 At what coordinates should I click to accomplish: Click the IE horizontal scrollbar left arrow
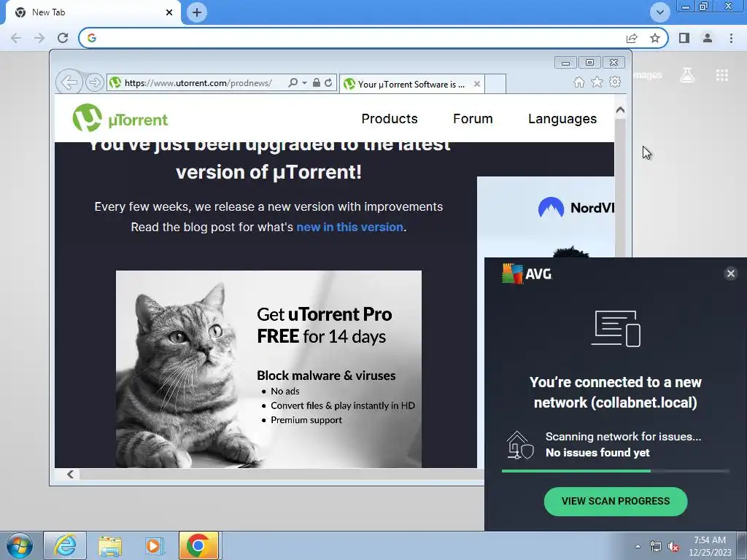pos(71,474)
